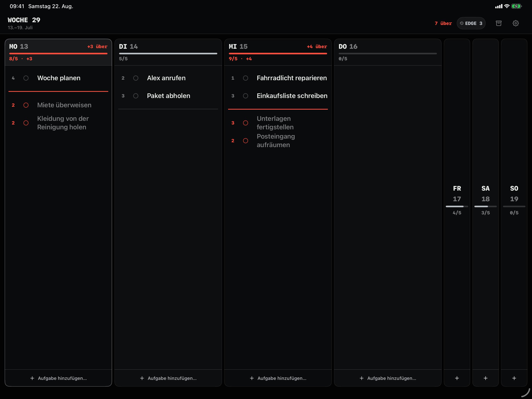Click the '5/5' load label on Tuesday

click(x=123, y=59)
